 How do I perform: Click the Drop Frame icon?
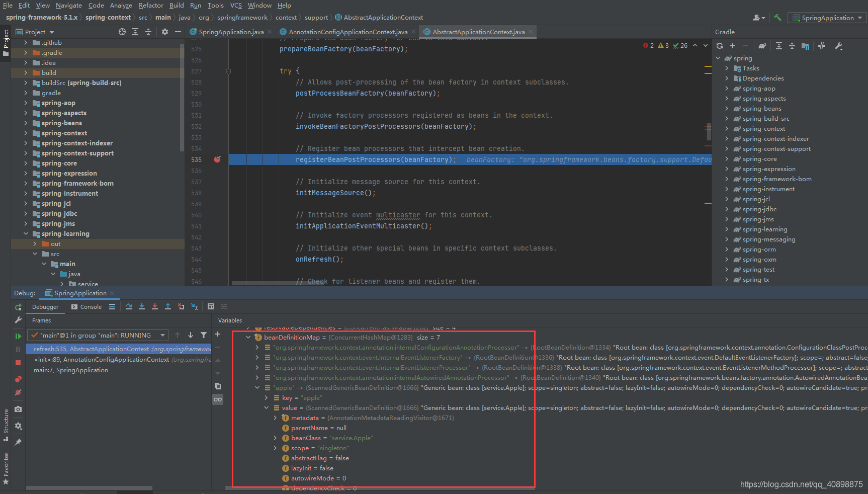[x=181, y=306]
